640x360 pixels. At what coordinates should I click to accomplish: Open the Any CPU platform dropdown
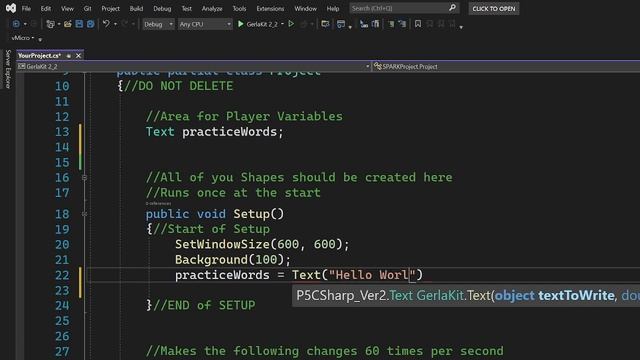pos(205,24)
